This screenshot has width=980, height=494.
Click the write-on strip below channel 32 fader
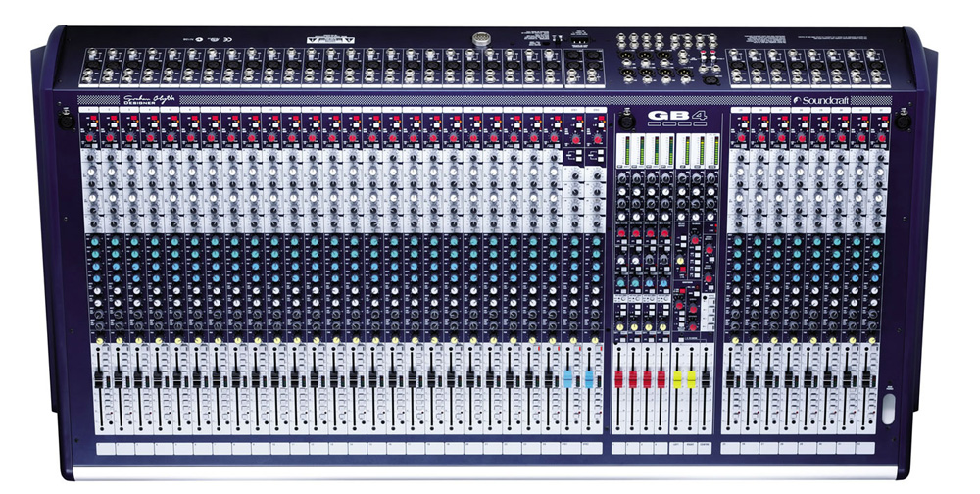[x=865, y=448]
